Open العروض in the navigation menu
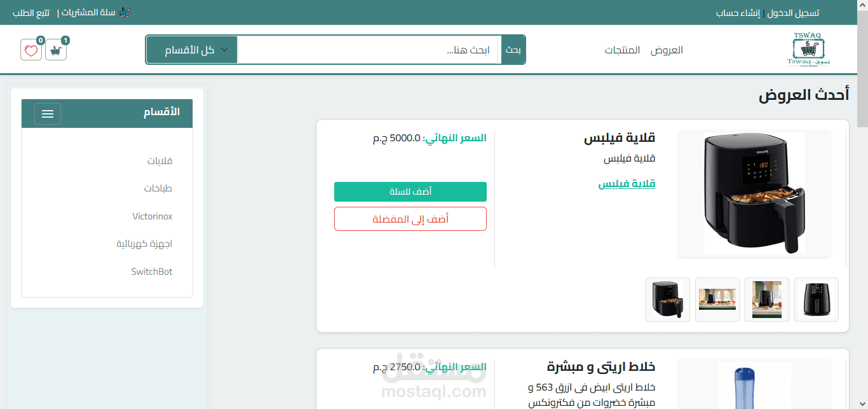Image resolution: width=868 pixels, height=409 pixels. click(x=667, y=50)
